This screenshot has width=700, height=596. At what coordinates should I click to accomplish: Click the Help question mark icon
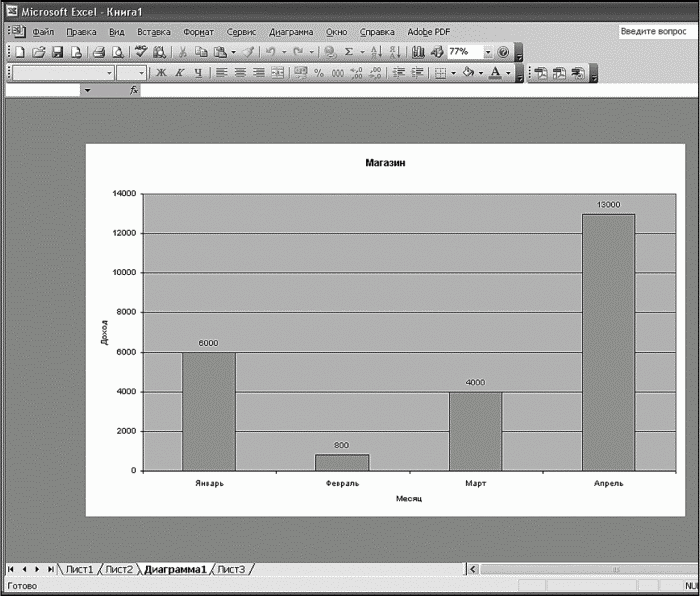[503, 52]
